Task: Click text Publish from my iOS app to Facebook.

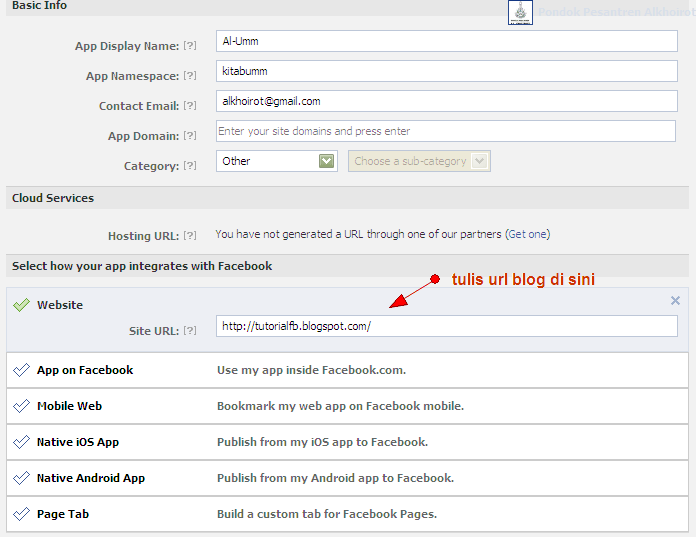Action: coord(322,442)
